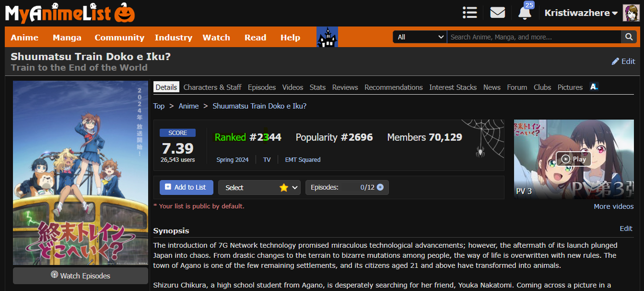Image resolution: width=644 pixels, height=291 pixels.
Task: Open the Manga menu
Action: pyautogui.click(x=67, y=37)
